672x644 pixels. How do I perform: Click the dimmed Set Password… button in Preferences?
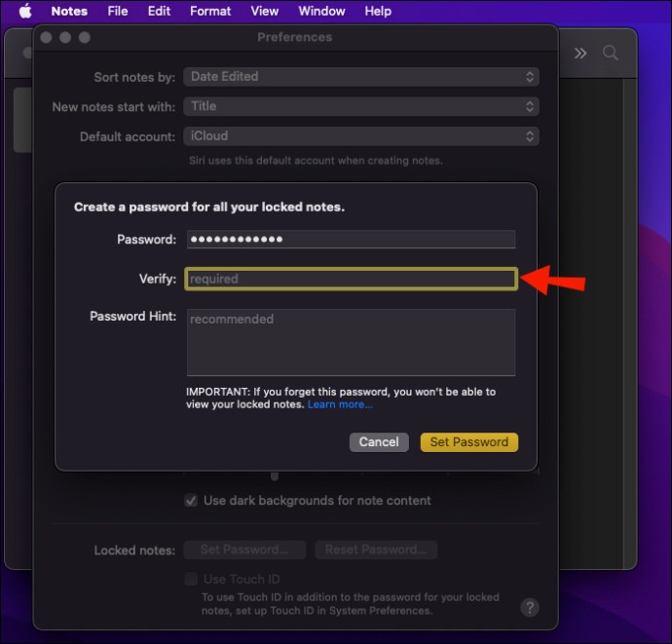pos(244,549)
